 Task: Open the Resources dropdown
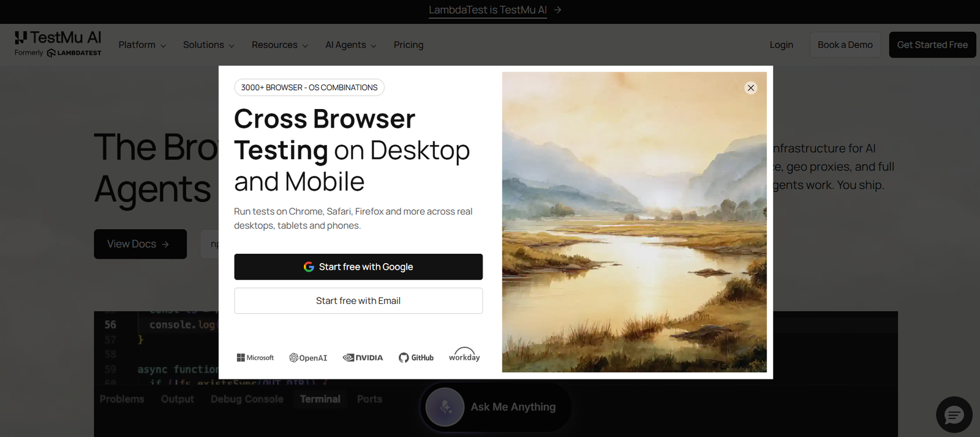point(279,45)
